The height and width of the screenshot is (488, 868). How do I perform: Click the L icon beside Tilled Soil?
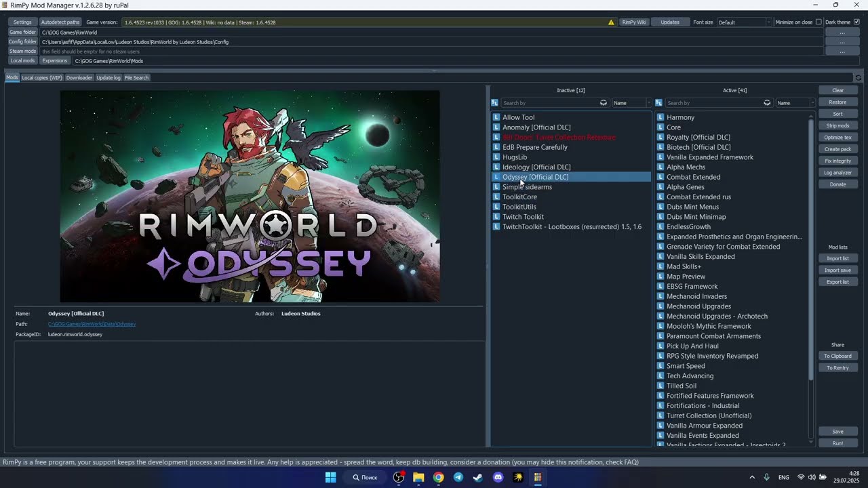660,386
